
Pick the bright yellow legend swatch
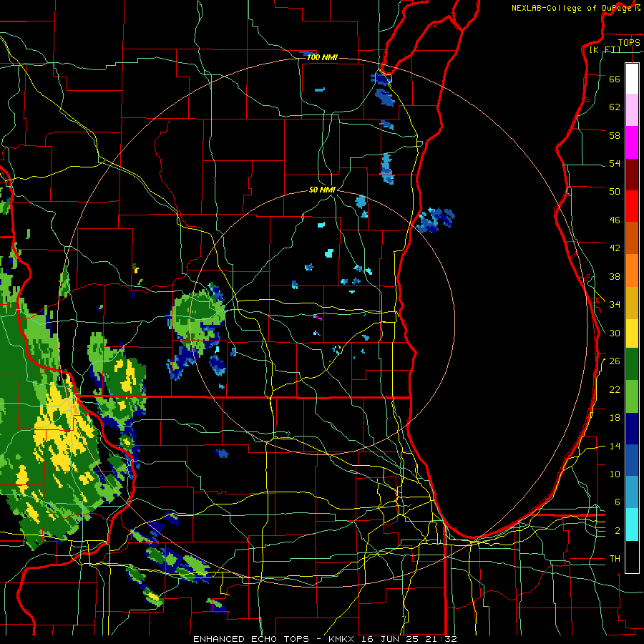pyautogui.click(x=632, y=333)
